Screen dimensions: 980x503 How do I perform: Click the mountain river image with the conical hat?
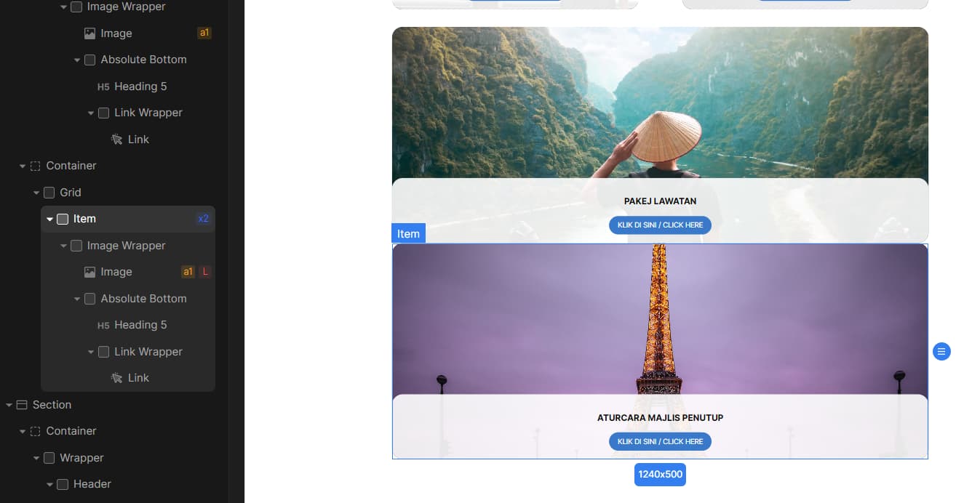point(660,103)
